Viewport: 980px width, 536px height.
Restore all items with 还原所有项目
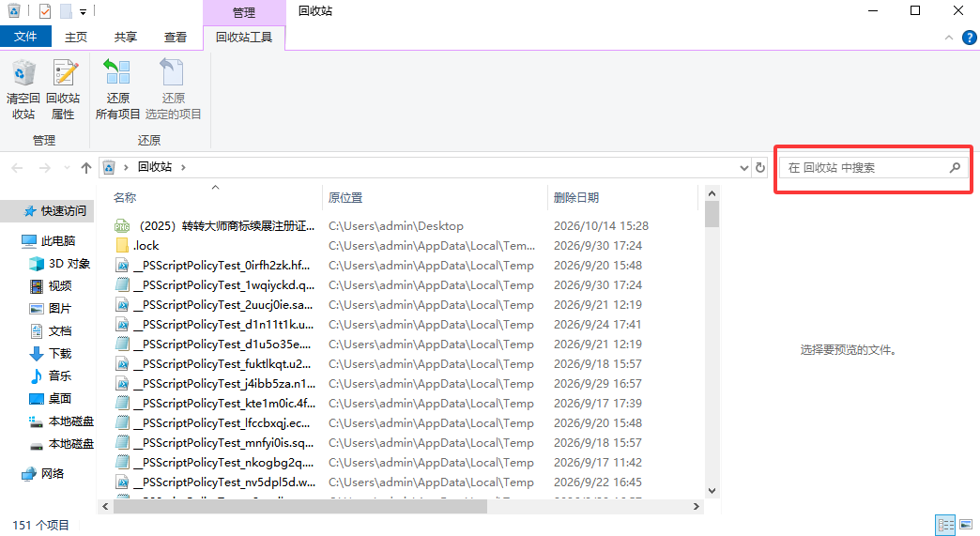tap(117, 89)
